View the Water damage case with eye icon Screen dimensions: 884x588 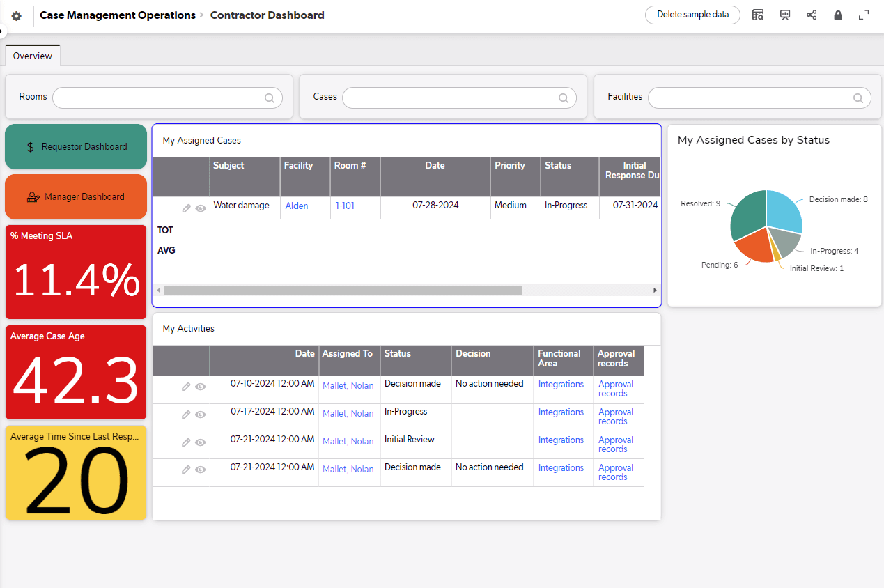click(200, 208)
